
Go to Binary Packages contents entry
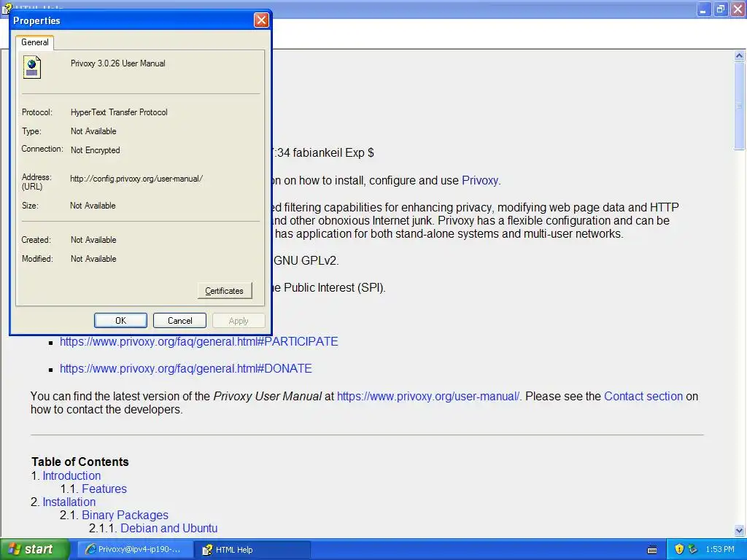125,515
